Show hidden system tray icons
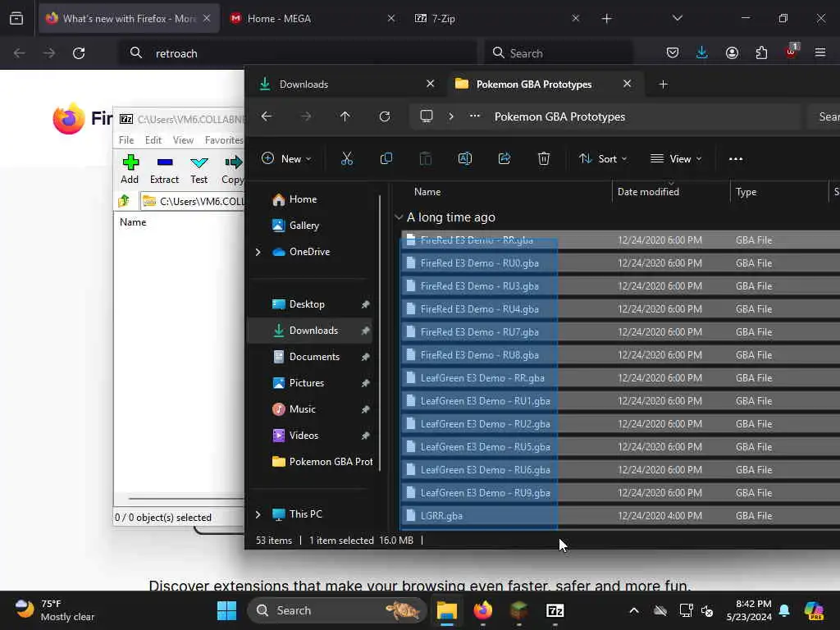The image size is (840, 630). coord(634,610)
